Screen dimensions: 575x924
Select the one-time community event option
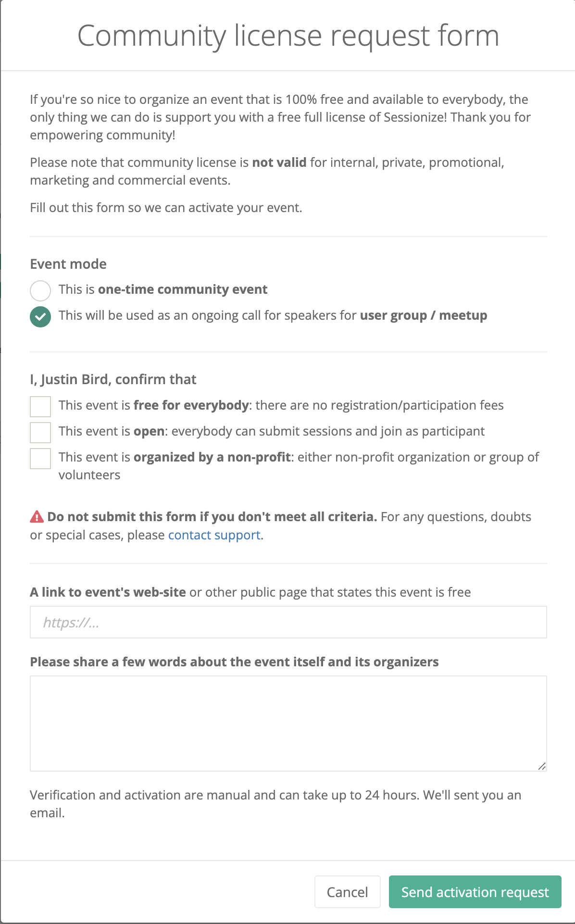pyautogui.click(x=40, y=290)
